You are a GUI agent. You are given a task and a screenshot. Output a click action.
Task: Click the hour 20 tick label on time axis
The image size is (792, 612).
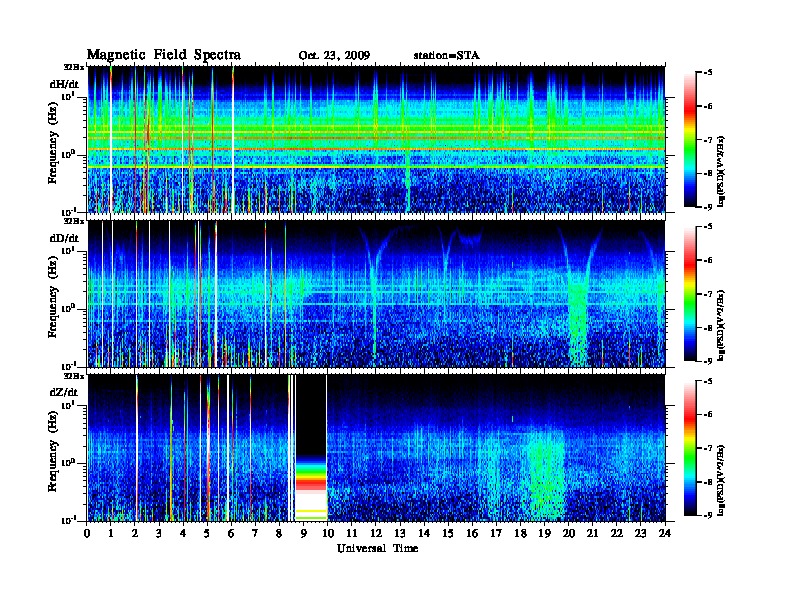click(x=568, y=533)
